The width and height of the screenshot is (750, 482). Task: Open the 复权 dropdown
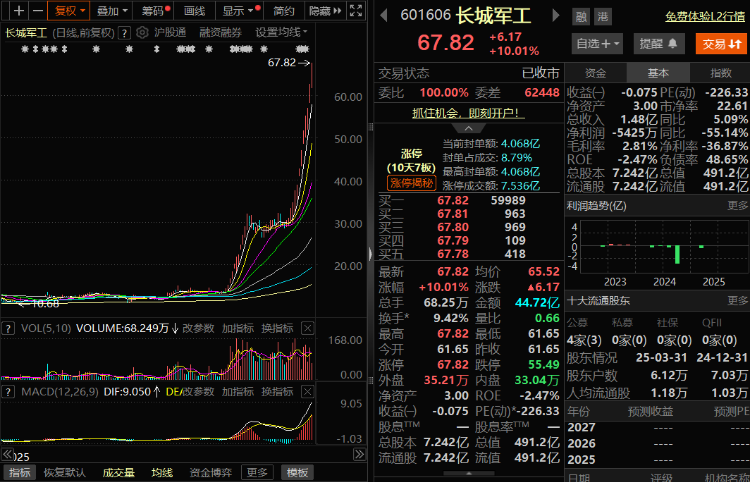(x=69, y=11)
